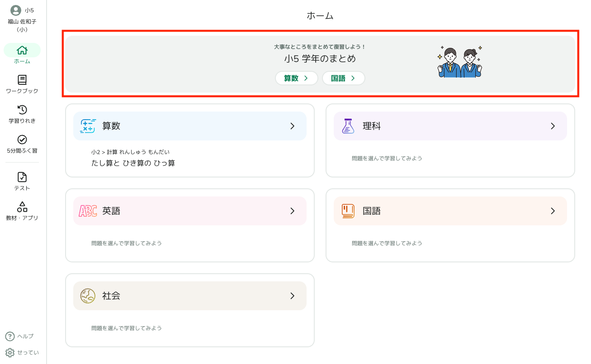Expand the 理科 subject chevron arrow

click(553, 126)
